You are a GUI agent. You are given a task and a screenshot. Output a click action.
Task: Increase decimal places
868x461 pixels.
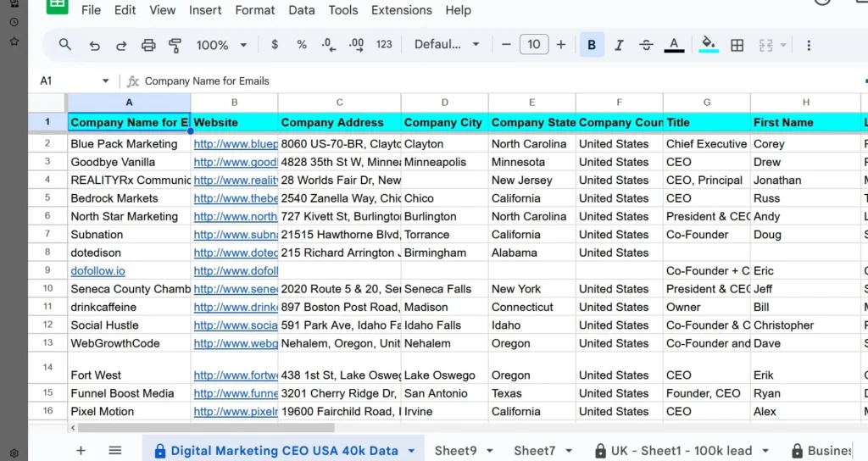357,45
